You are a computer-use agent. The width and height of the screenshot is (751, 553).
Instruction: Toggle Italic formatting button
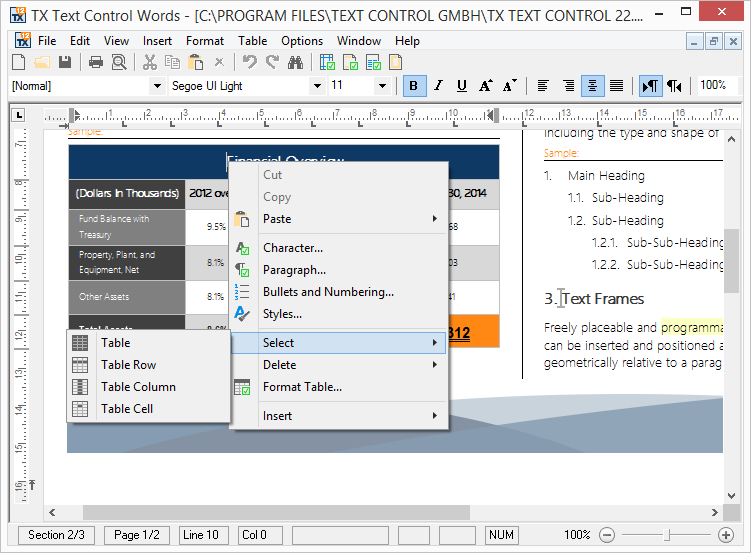tap(437, 86)
